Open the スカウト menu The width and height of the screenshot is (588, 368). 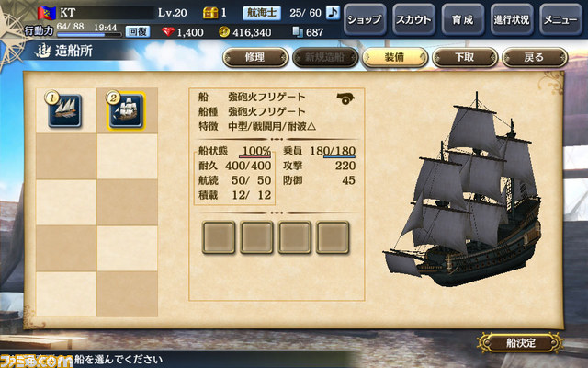(x=413, y=19)
